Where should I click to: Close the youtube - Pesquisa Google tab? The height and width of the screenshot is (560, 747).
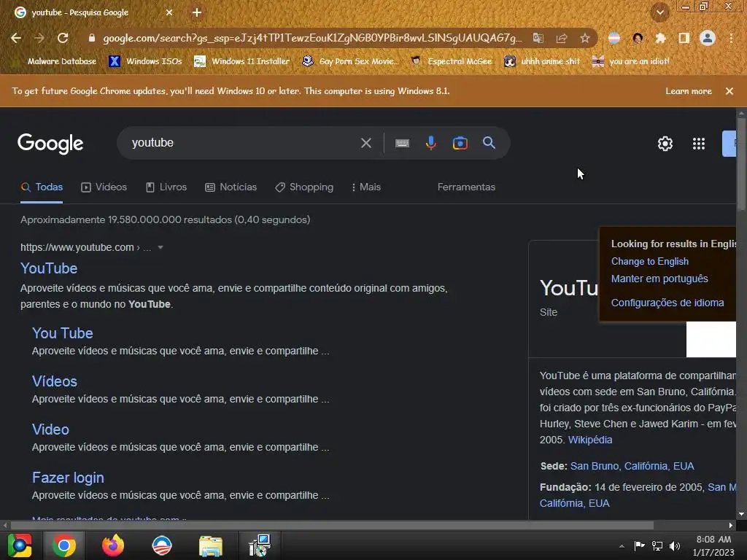tap(169, 12)
